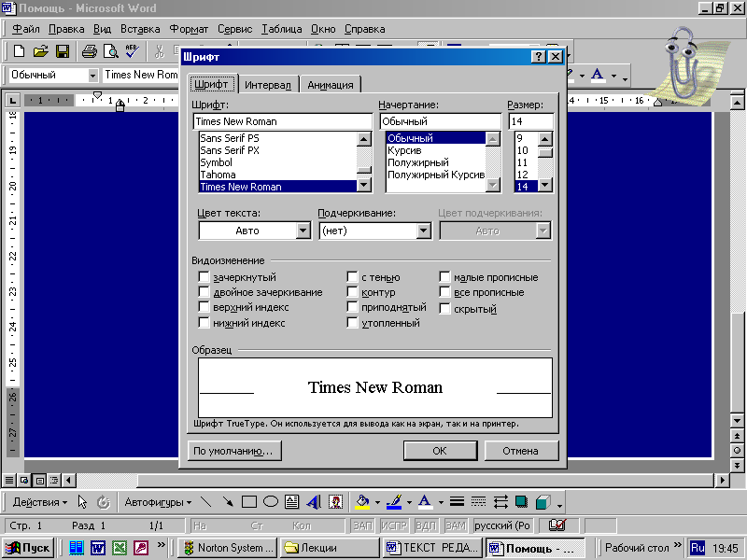This screenshot has width=747, height=560.
Task: Click the Open folder icon
Action: click(41, 51)
